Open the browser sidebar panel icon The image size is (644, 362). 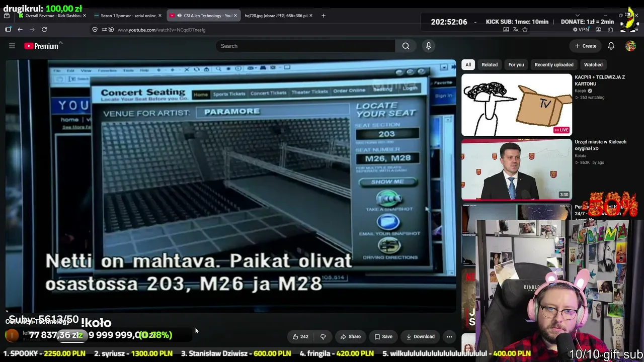pos(8,30)
